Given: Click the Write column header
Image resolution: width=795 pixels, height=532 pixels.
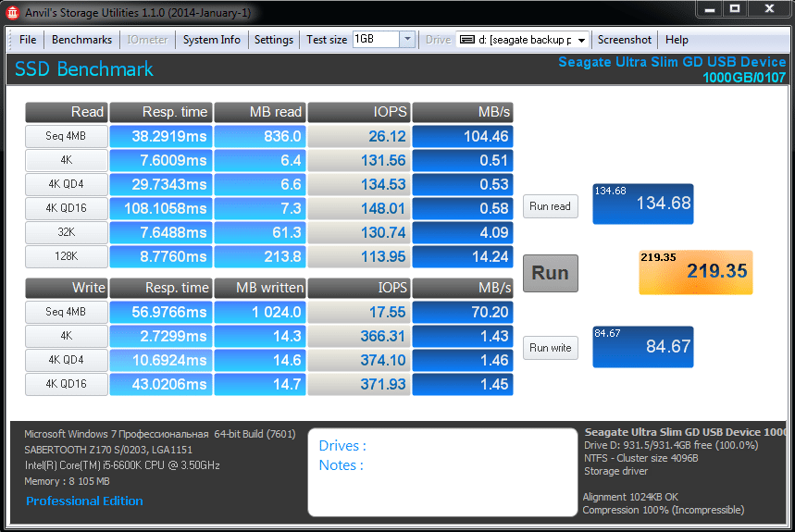Looking at the screenshot, I should 67,288.
